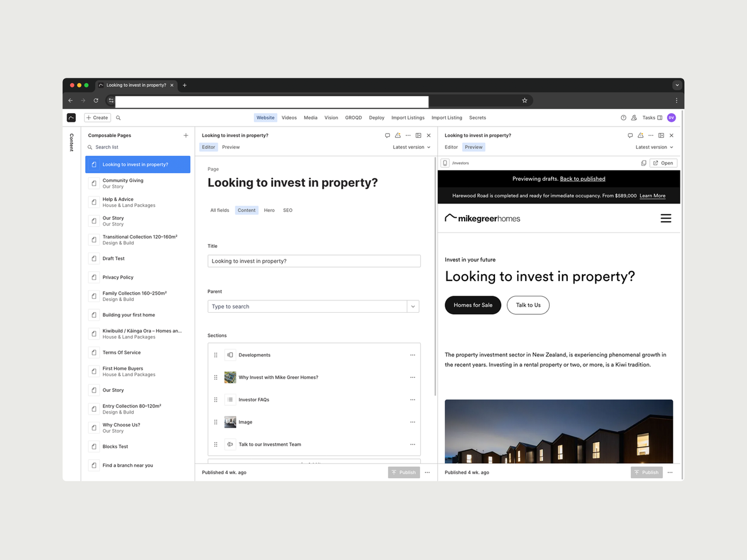Toggle the mobile device preview icon
Image resolution: width=747 pixels, height=560 pixels.
tap(445, 163)
